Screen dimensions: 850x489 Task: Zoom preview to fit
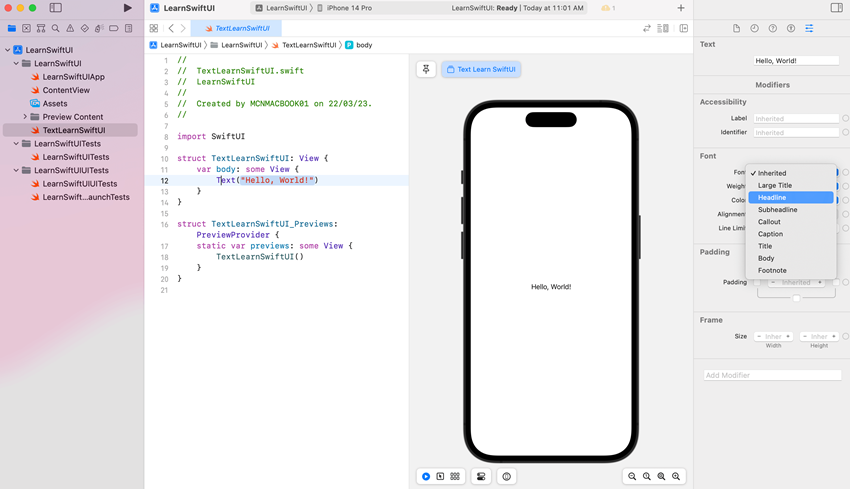pyautogui.click(x=661, y=477)
